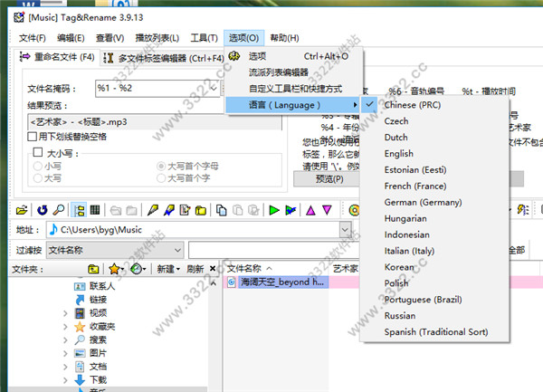Open the address path dropdown arrow
The image size is (543, 392).
pyautogui.click(x=345, y=230)
